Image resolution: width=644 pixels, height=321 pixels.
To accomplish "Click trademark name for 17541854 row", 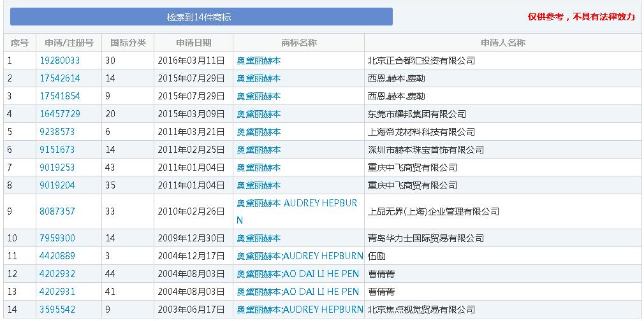I will click(x=259, y=96).
